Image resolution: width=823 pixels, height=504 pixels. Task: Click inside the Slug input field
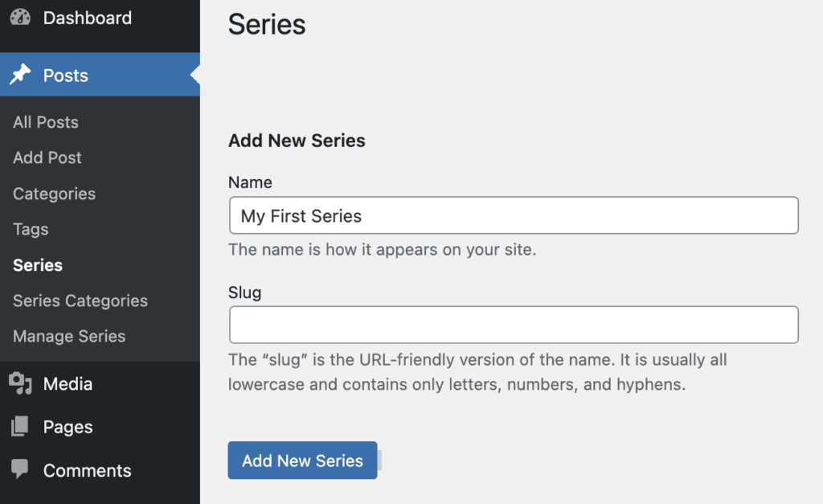[x=514, y=325]
